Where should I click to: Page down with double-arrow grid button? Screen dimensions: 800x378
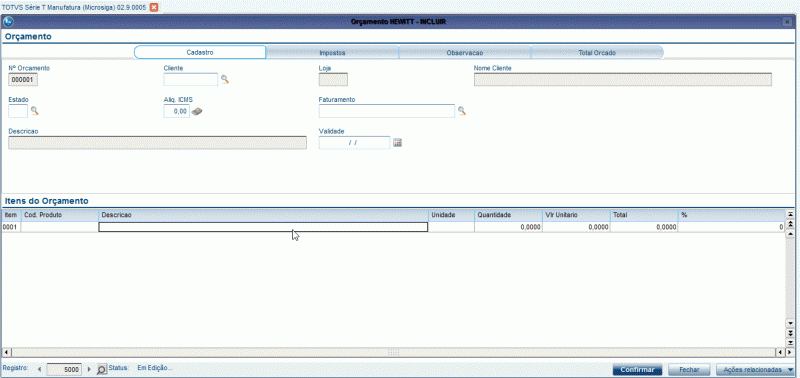[790, 333]
